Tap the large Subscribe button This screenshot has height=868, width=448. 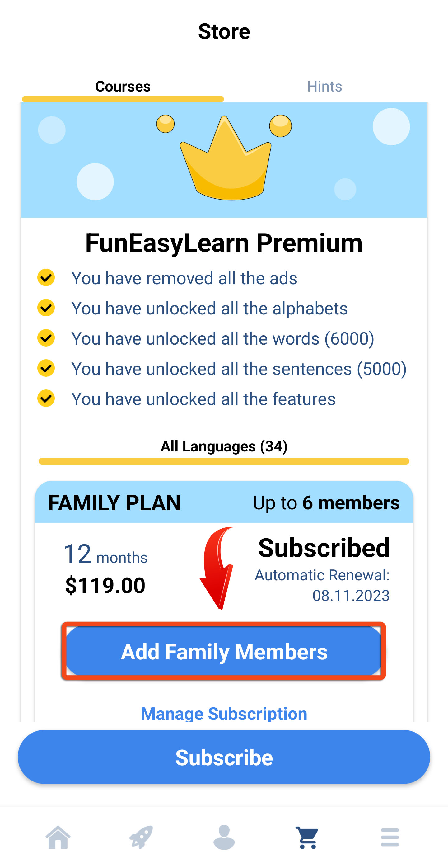tap(224, 757)
